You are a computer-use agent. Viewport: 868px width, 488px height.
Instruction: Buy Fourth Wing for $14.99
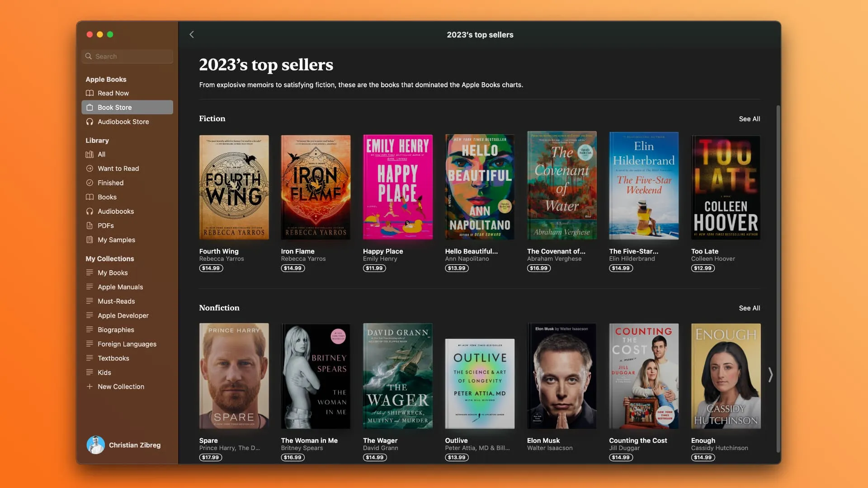click(x=211, y=268)
